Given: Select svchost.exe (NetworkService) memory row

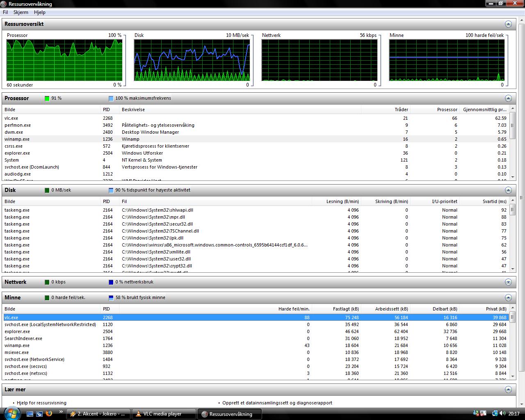Looking at the screenshot, I should click(256, 359).
